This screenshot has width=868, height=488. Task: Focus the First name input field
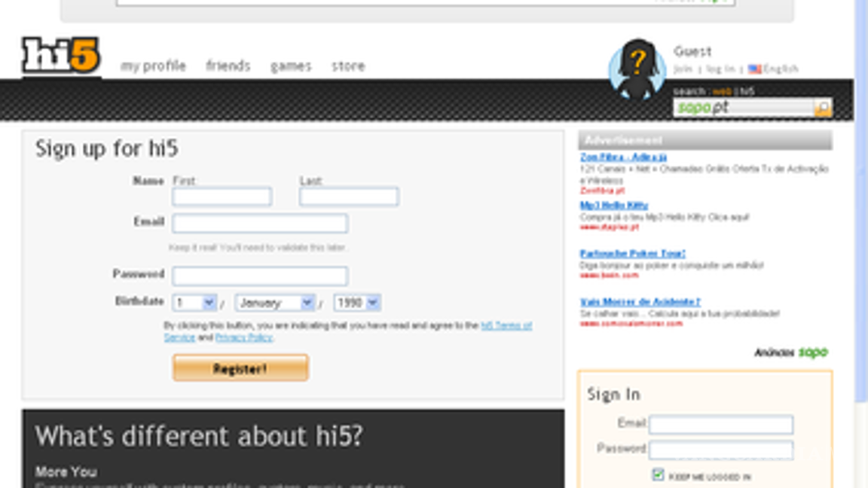point(222,197)
